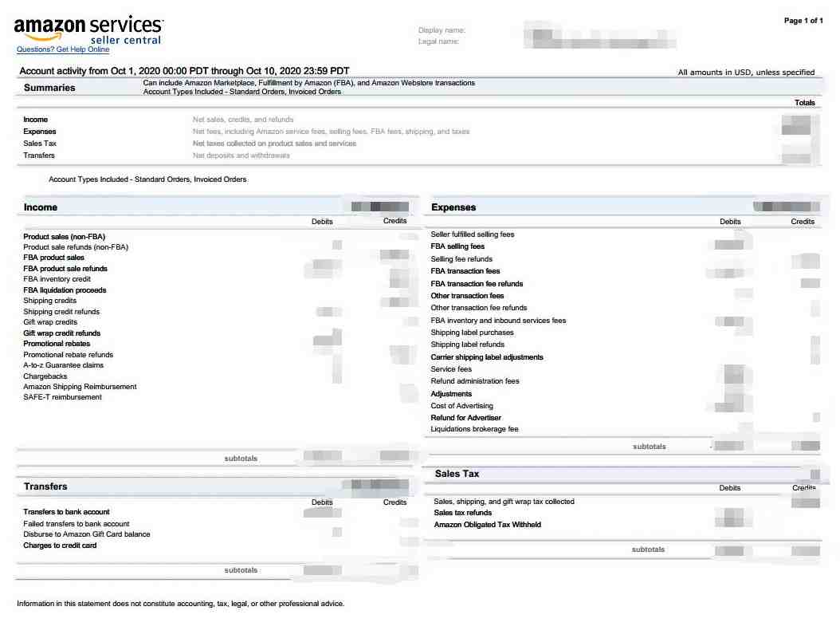Select the 'SAFE-T reimbursement' row
This screenshot has width=840, height=642.
click(62, 397)
